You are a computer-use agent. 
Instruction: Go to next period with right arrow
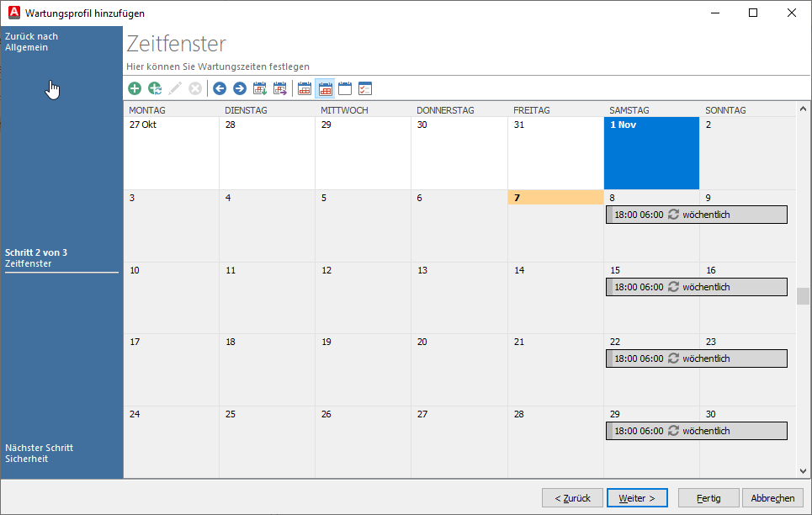(x=240, y=88)
